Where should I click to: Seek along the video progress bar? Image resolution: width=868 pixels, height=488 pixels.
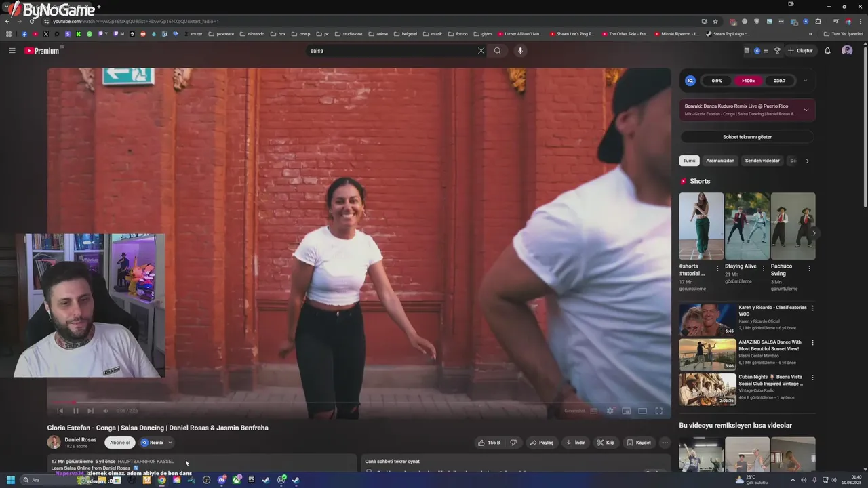(x=359, y=403)
